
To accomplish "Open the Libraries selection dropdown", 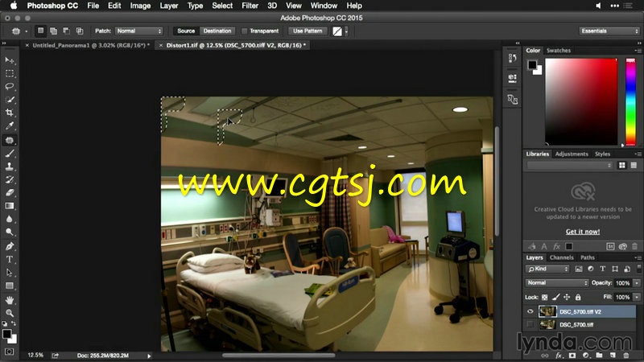I will [x=570, y=165].
